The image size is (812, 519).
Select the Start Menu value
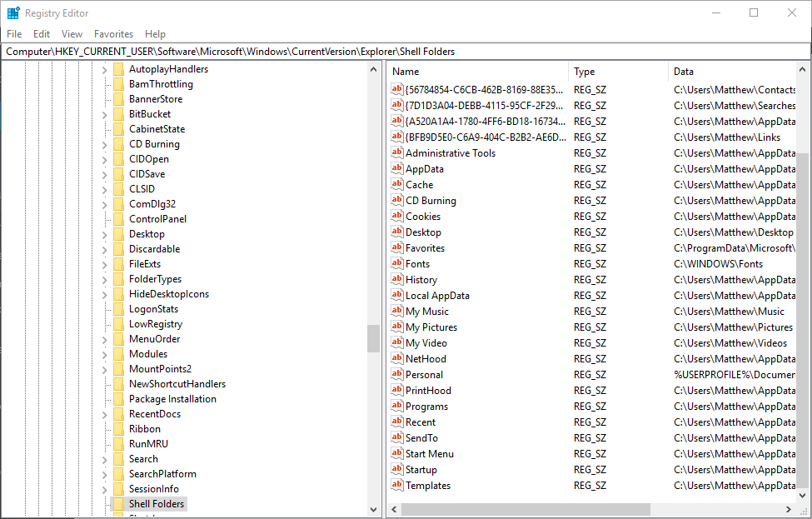click(430, 454)
